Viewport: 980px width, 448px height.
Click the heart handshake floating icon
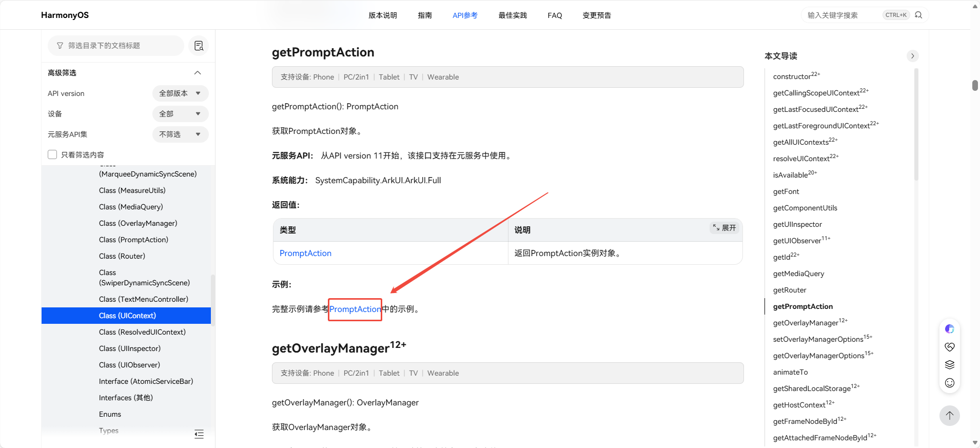pos(949,347)
